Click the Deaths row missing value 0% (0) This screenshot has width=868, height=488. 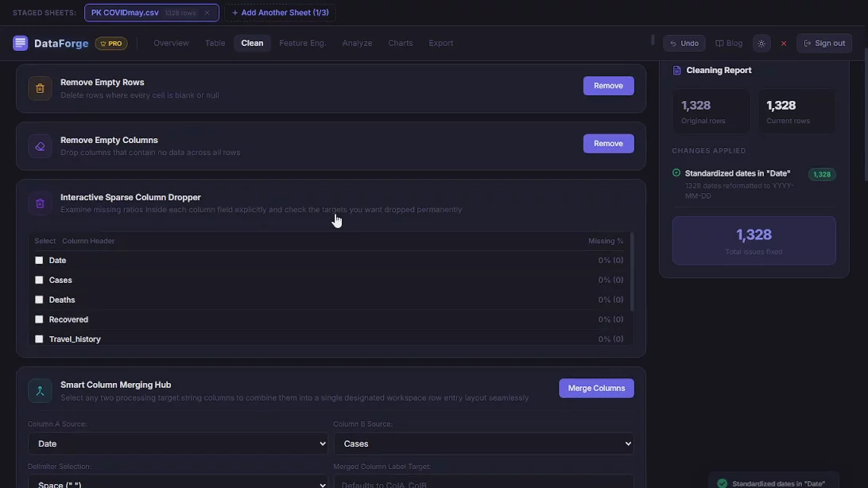click(x=610, y=300)
